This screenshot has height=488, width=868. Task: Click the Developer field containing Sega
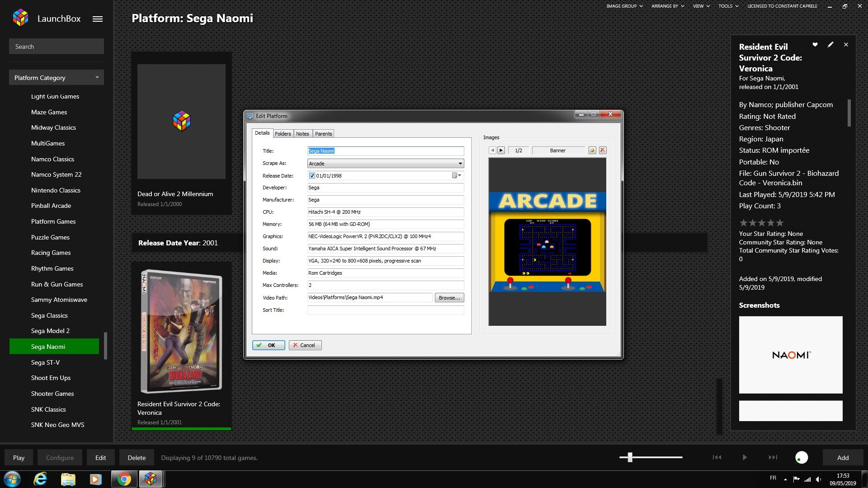coord(386,188)
